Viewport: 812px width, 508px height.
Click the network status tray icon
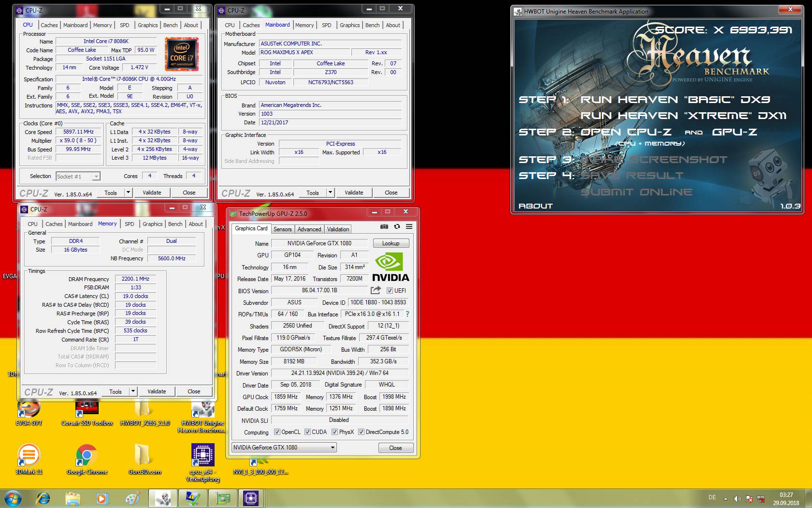point(761,499)
